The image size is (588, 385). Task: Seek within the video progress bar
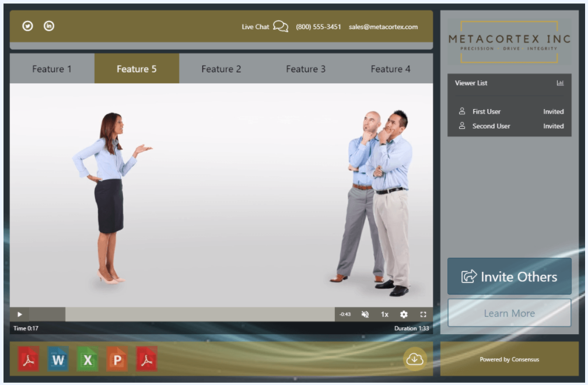182,314
